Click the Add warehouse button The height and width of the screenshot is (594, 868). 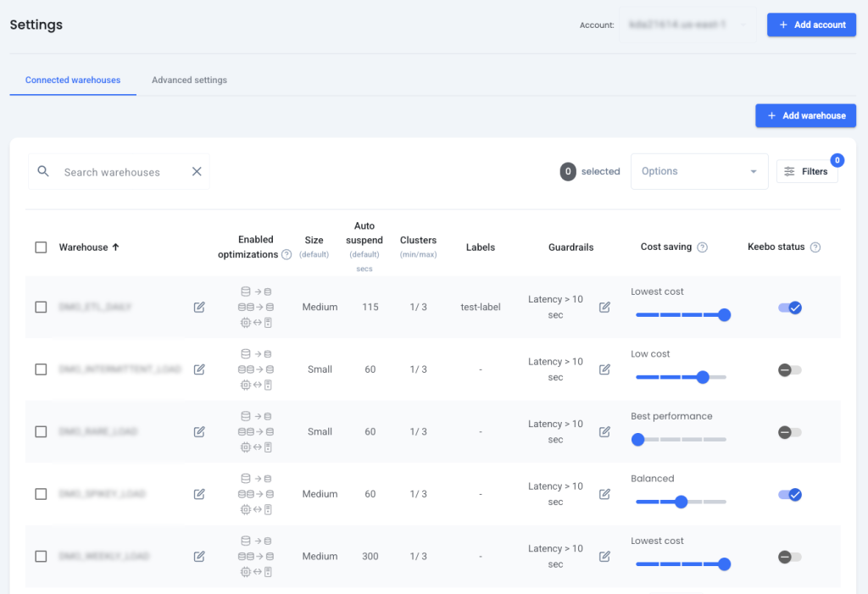(x=805, y=116)
